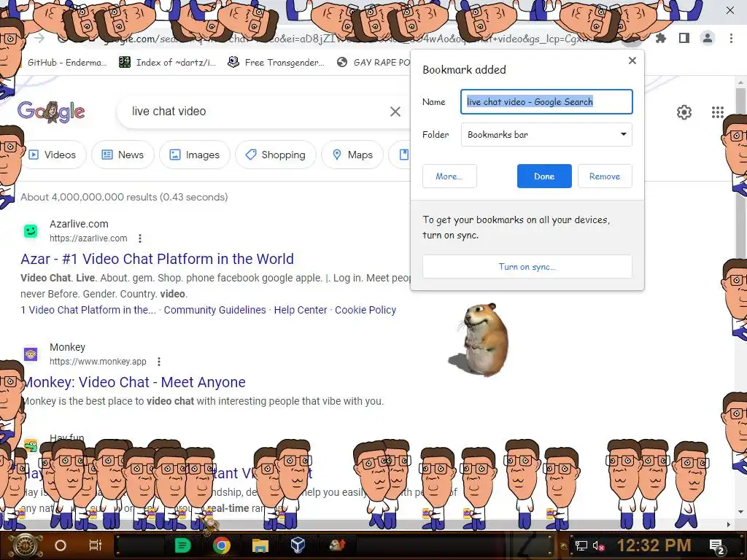Screen dimensions: 747x560
Task: Open Google search settings gear
Action: tap(684, 112)
